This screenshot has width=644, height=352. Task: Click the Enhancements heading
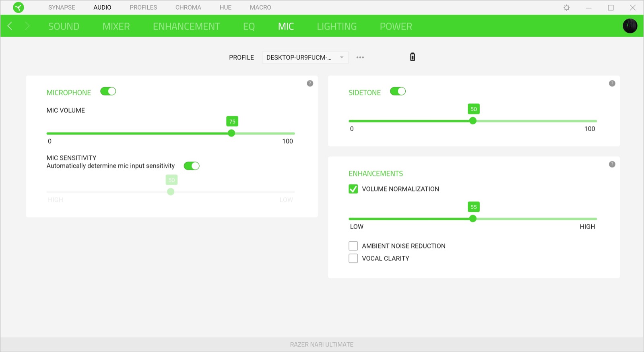coord(376,174)
